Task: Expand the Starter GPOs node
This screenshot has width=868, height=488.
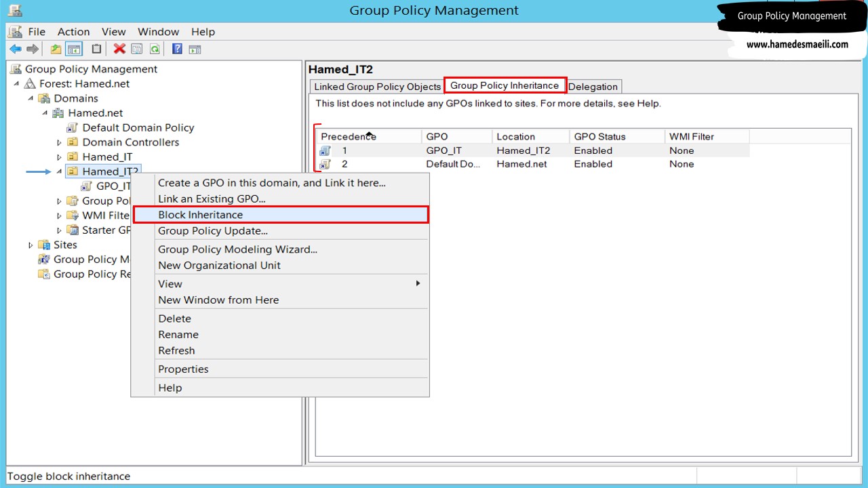Action: pos(59,230)
